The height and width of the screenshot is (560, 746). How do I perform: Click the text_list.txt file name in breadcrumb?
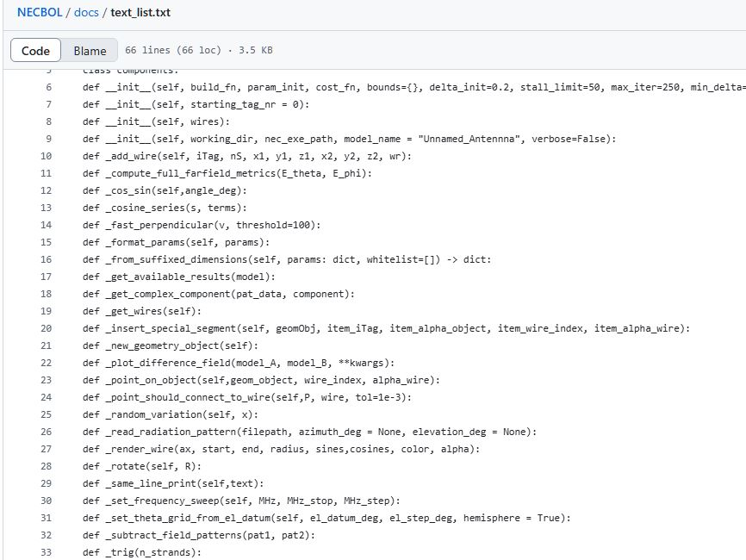pyautogui.click(x=140, y=12)
